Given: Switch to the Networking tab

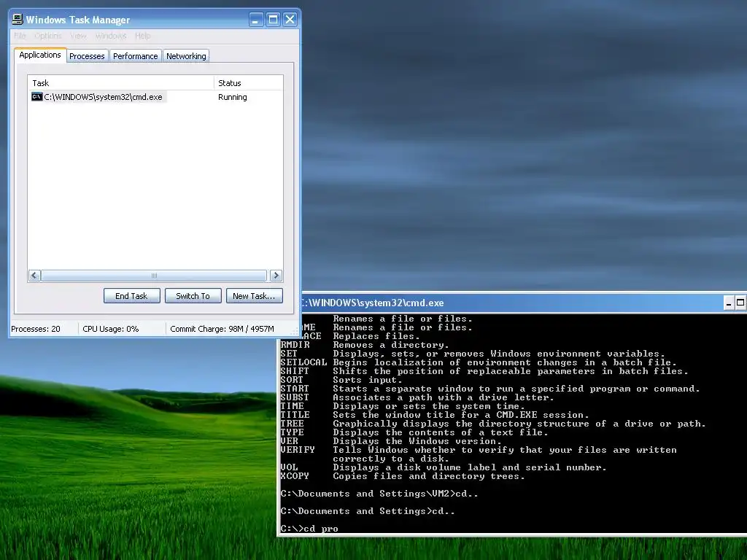Looking at the screenshot, I should click(186, 56).
